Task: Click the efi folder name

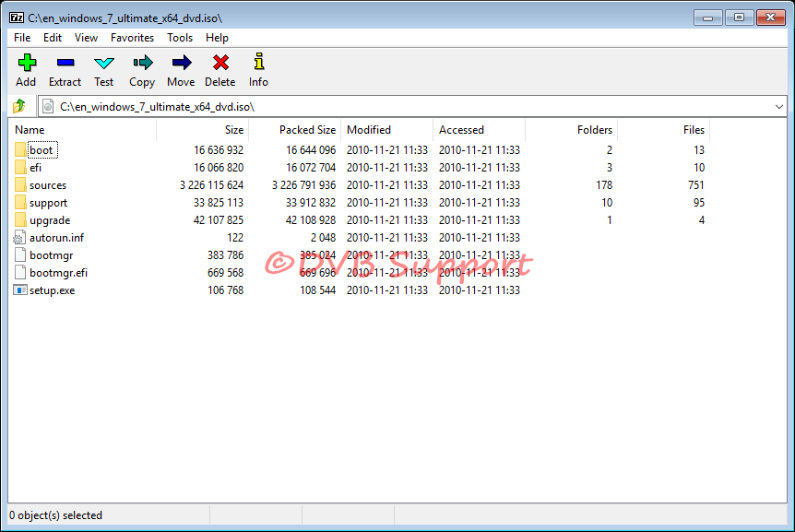Action: (35, 168)
